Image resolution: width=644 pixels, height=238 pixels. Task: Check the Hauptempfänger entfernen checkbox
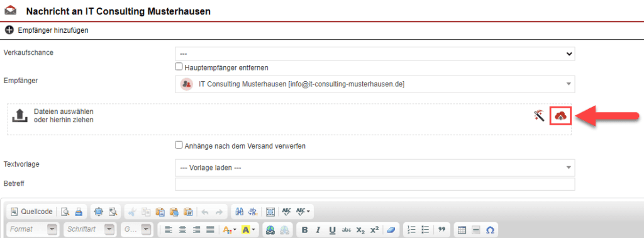[x=178, y=67]
